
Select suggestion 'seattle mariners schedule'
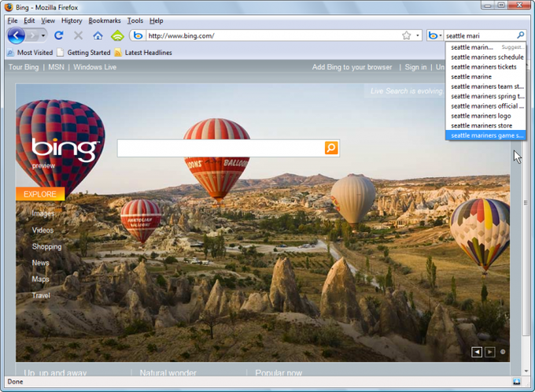point(486,57)
